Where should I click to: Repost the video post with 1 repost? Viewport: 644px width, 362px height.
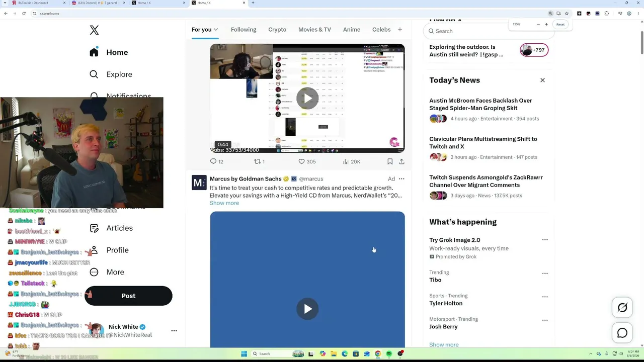[x=259, y=161]
